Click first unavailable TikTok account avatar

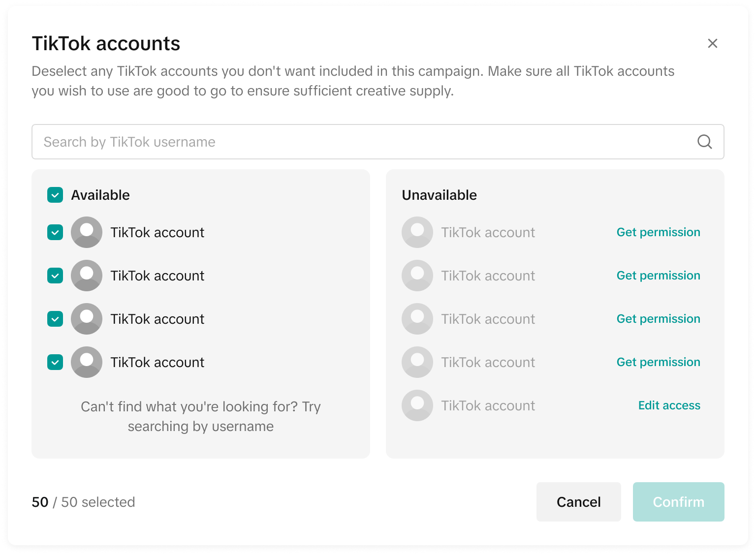417,232
